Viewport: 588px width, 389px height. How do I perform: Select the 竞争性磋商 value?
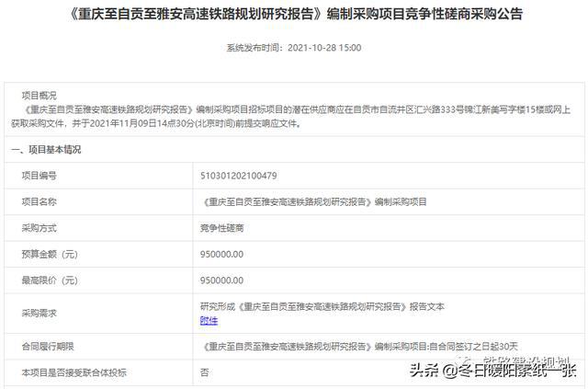point(222,226)
